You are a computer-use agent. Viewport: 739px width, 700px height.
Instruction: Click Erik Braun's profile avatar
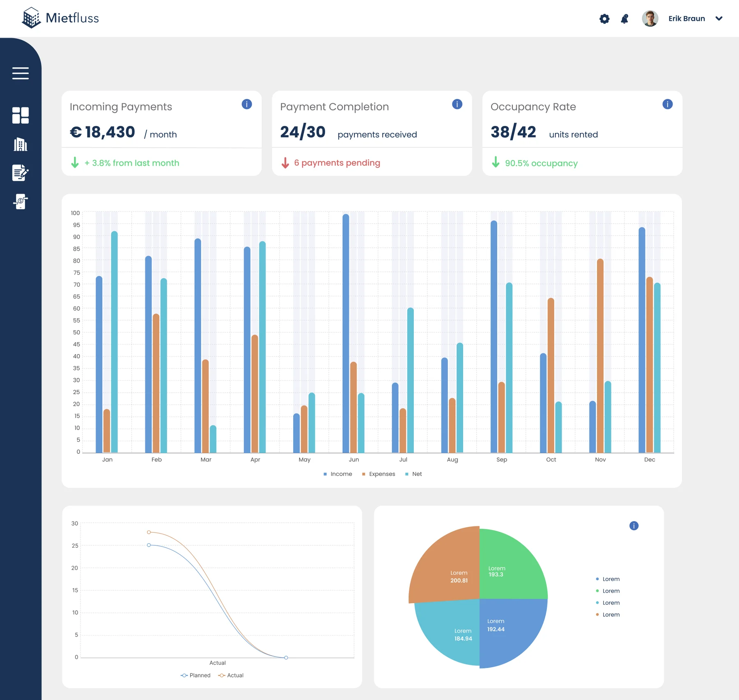[x=650, y=18]
